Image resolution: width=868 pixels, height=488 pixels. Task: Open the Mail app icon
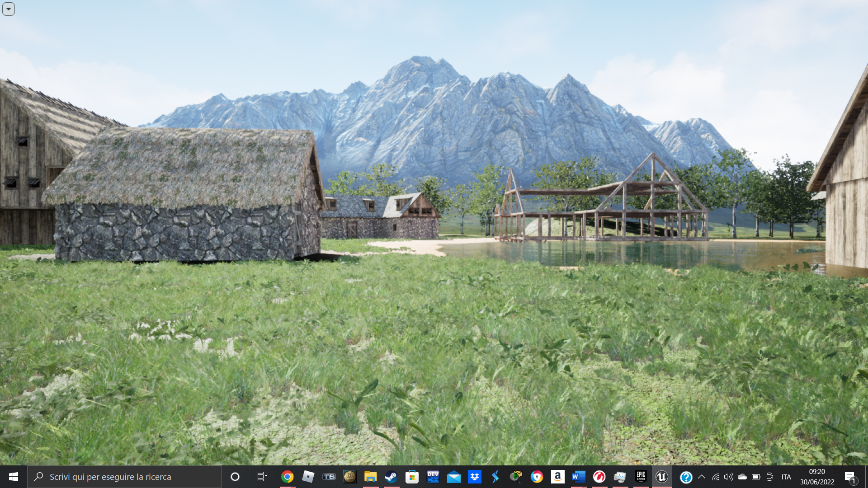click(453, 477)
